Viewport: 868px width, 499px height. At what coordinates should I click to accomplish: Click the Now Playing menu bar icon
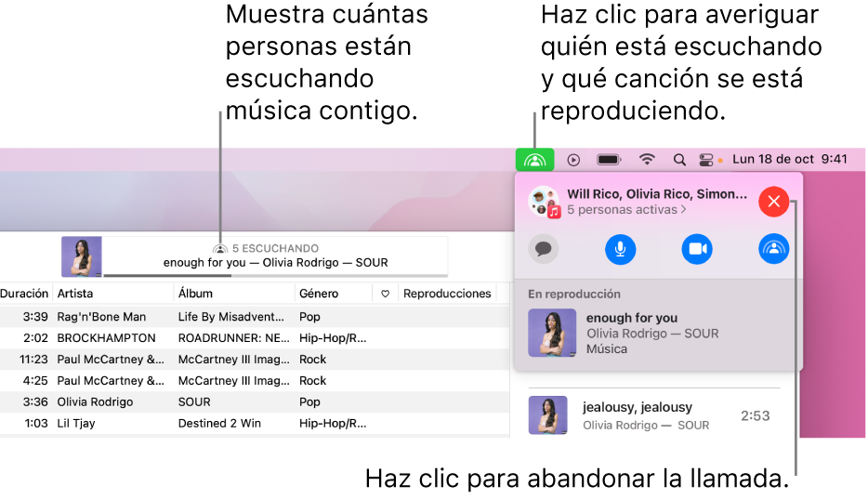(573, 161)
